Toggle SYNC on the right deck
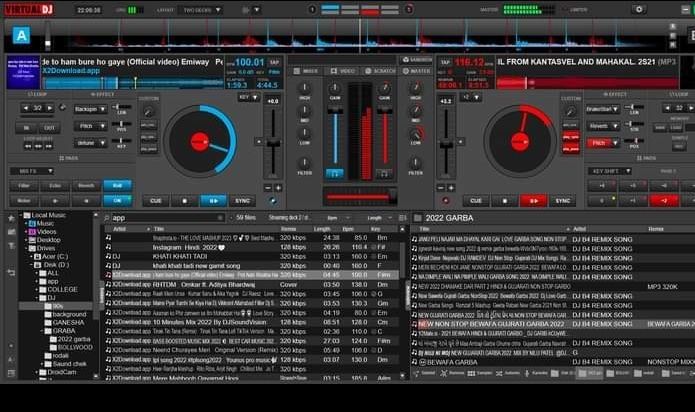 (x=563, y=200)
